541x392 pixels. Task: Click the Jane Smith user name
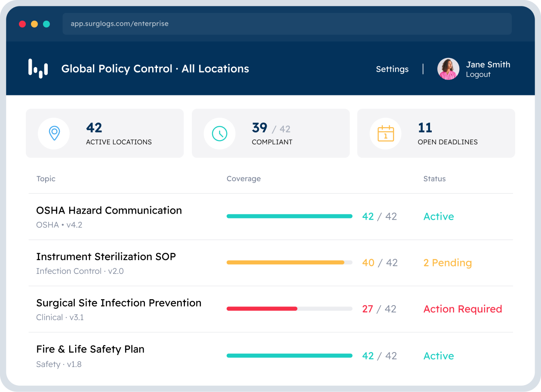(488, 64)
